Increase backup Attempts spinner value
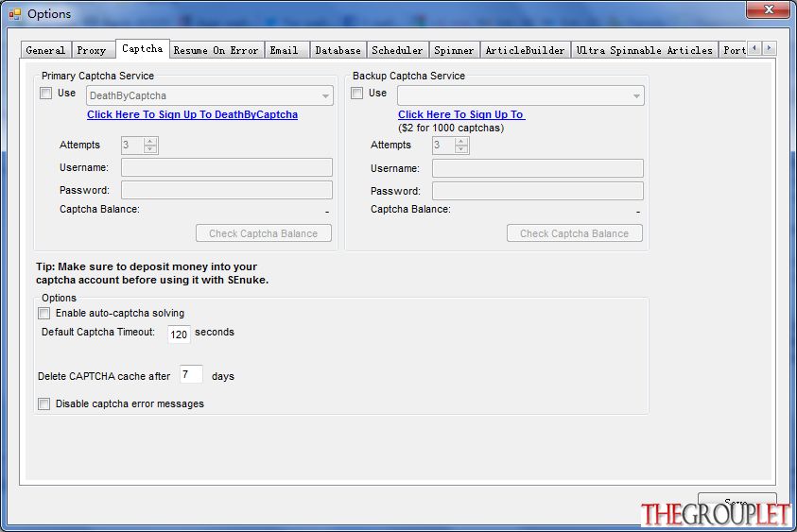 point(461,142)
